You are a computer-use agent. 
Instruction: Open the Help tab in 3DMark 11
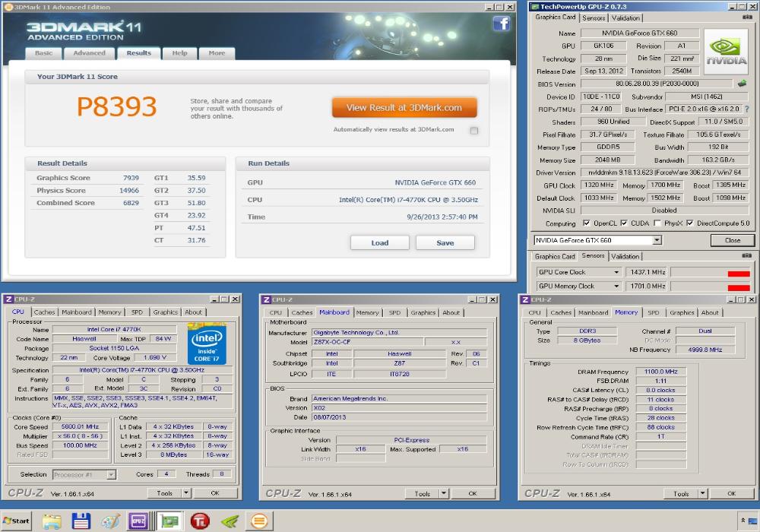(x=180, y=52)
